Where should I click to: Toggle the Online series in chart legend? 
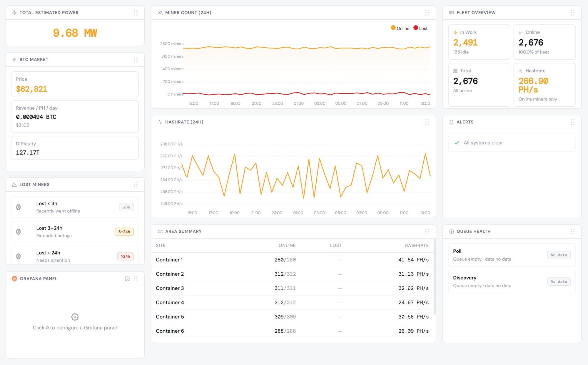(x=400, y=28)
